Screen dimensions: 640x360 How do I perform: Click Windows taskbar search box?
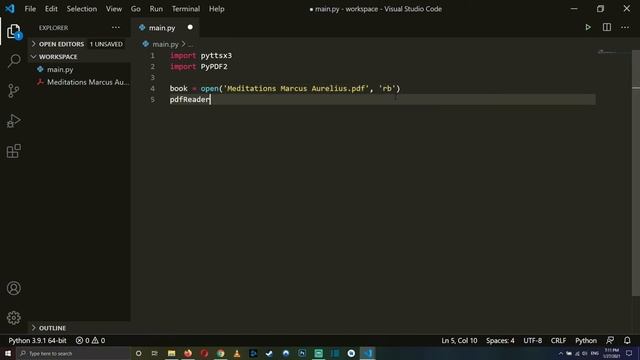pos(73,353)
